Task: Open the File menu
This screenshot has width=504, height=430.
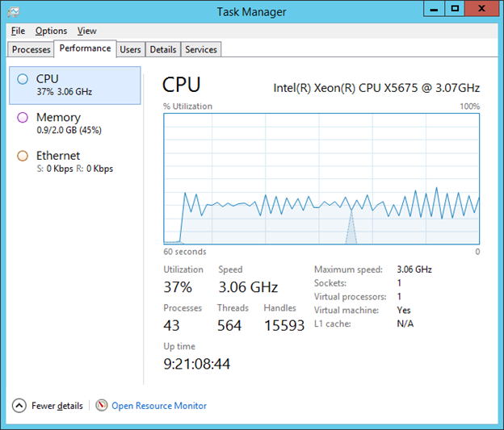Action: tap(18, 31)
